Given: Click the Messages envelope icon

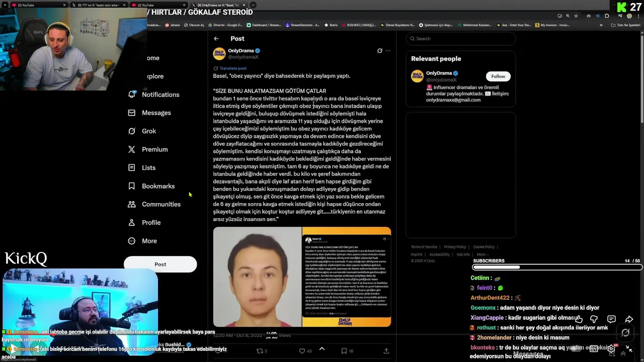Looking at the screenshot, I should pyautogui.click(x=132, y=113).
